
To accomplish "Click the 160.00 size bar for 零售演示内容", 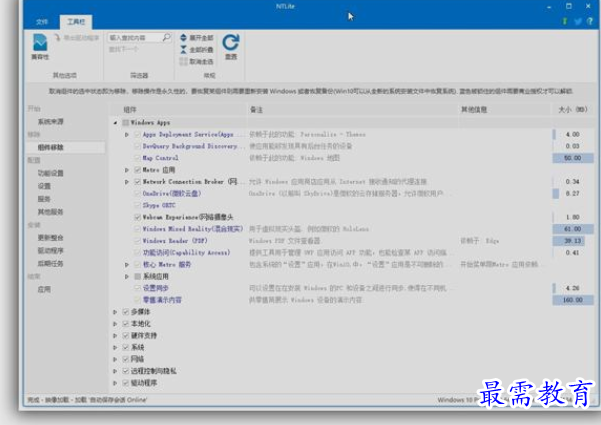I will [x=573, y=300].
